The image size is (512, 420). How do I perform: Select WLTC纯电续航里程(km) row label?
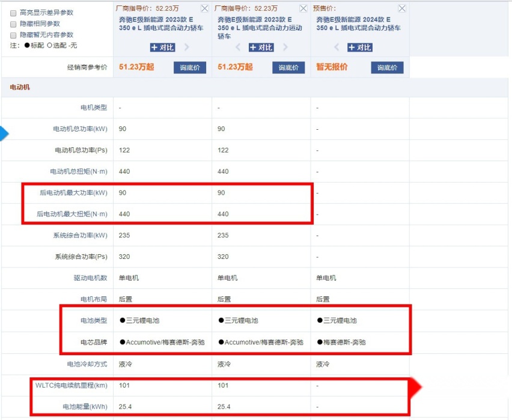click(71, 385)
